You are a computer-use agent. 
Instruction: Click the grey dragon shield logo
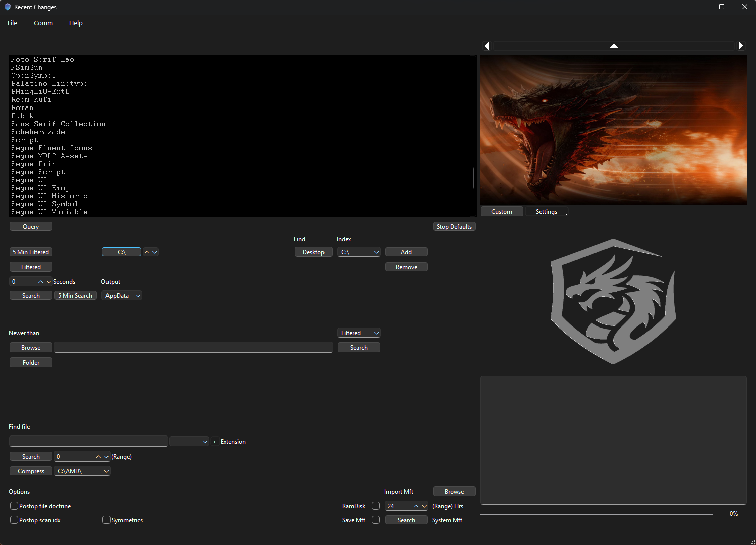613,301
